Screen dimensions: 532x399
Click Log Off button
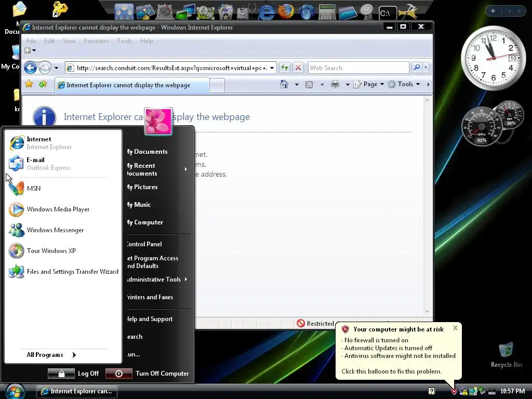tap(74, 374)
